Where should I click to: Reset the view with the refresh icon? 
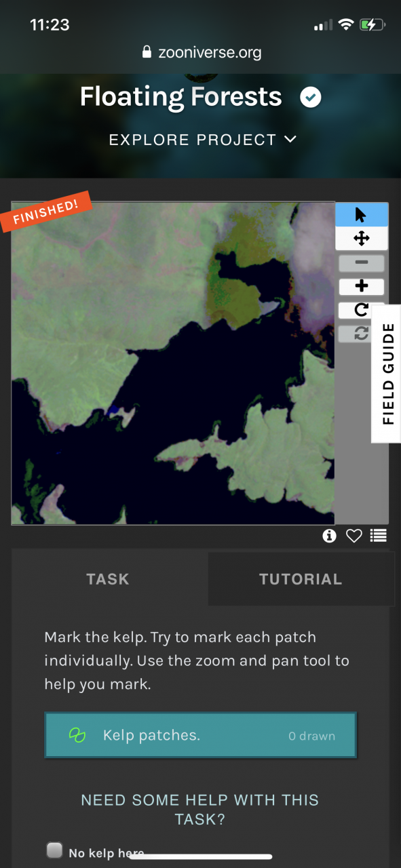361,333
